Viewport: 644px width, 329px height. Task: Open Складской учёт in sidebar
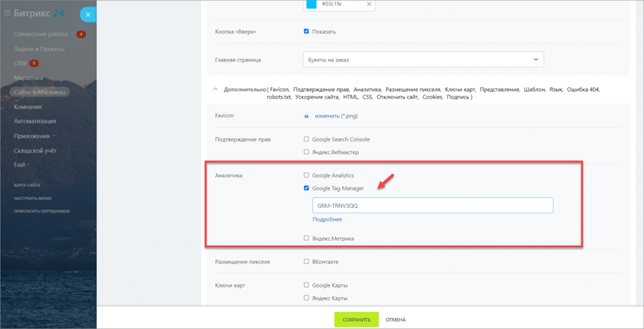pyautogui.click(x=35, y=151)
